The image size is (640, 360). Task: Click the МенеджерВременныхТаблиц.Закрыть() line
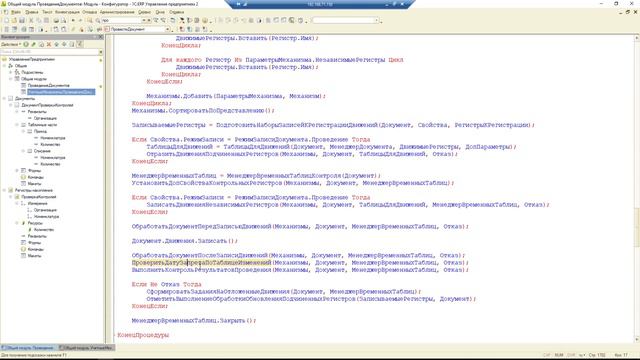(194, 320)
